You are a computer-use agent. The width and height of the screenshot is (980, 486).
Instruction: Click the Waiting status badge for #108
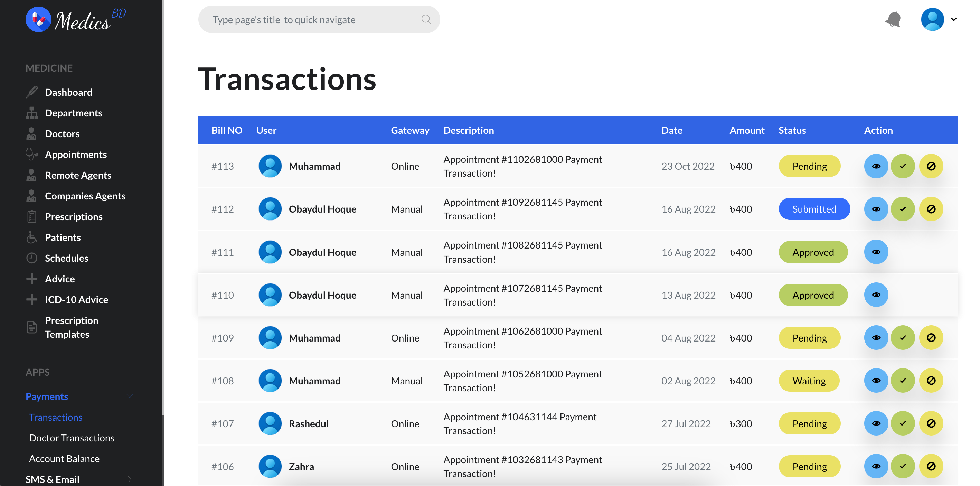(x=809, y=381)
